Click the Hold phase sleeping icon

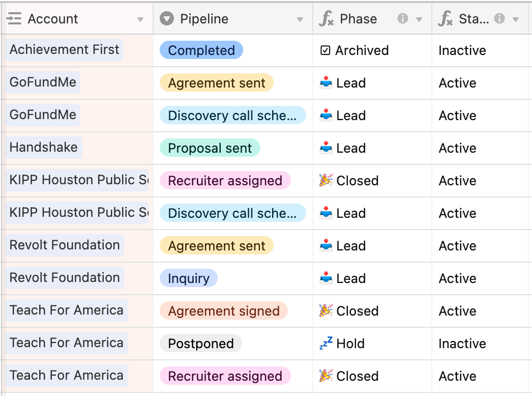[326, 343]
